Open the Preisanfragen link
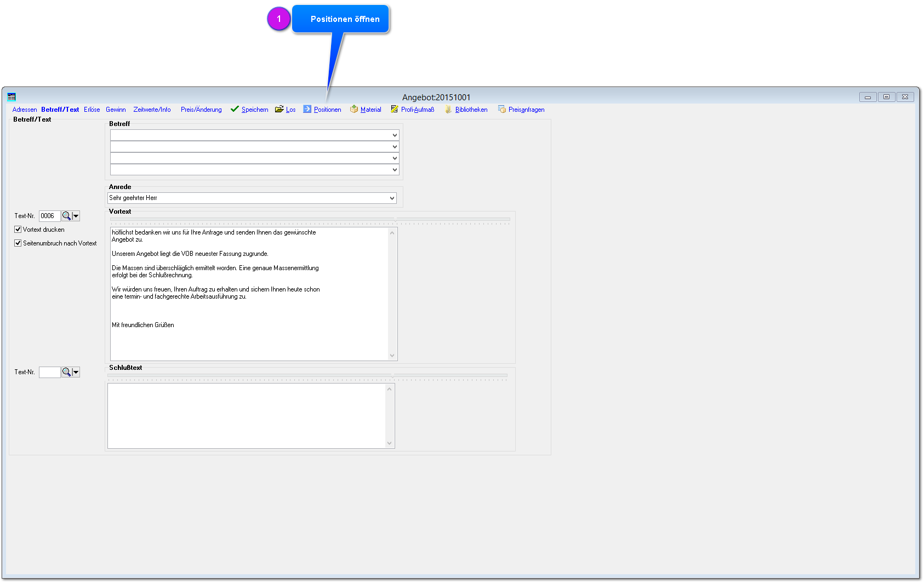 527,110
